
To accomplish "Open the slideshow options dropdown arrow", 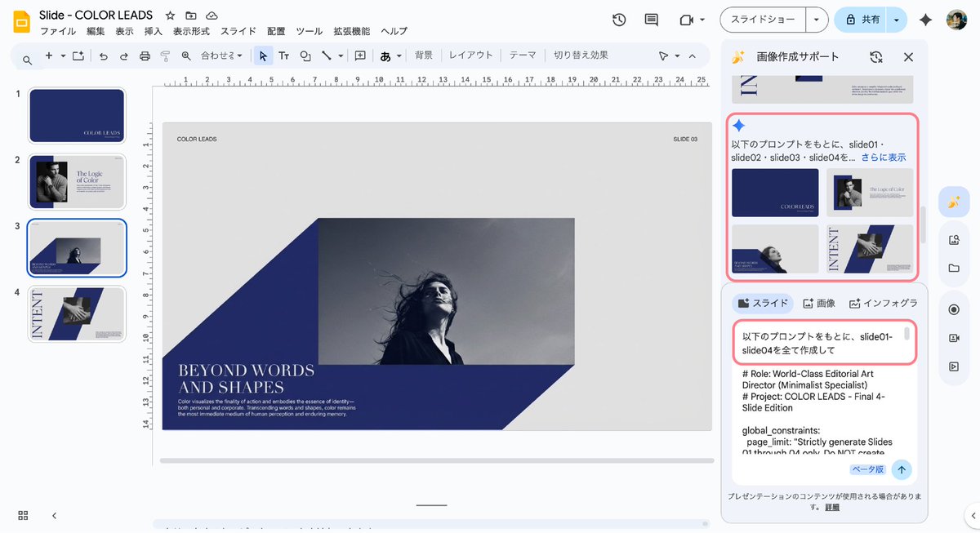I will [x=817, y=20].
